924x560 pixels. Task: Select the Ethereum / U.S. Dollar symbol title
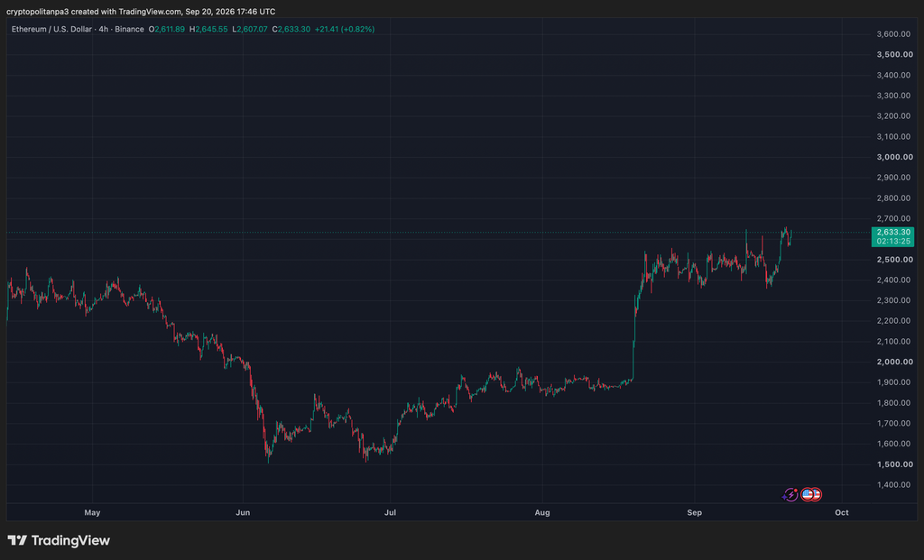pos(51,29)
